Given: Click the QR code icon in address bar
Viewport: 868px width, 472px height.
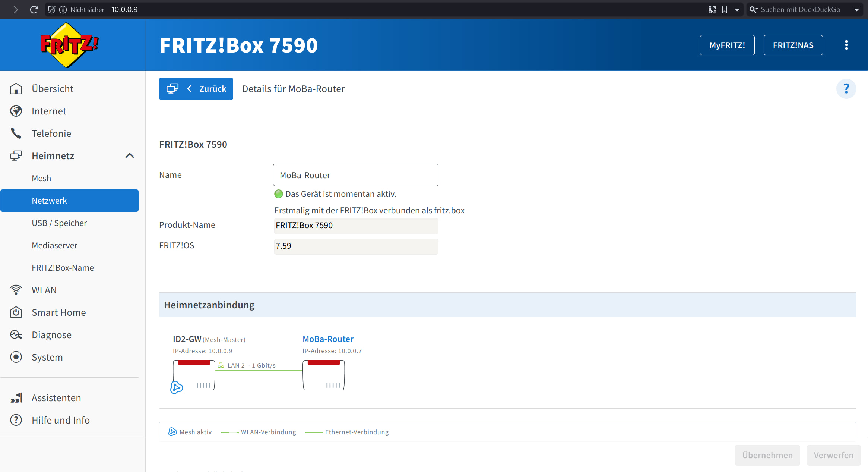Looking at the screenshot, I should click(x=712, y=10).
